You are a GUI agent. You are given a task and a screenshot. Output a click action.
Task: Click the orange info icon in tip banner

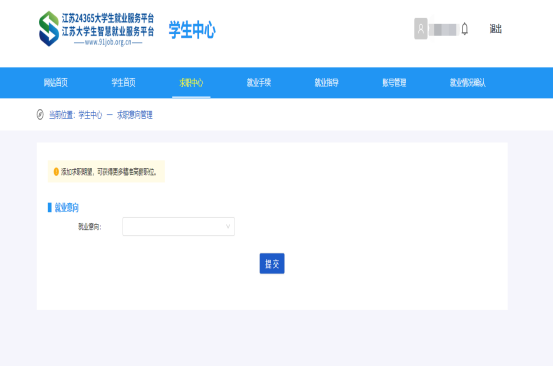point(56,172)
